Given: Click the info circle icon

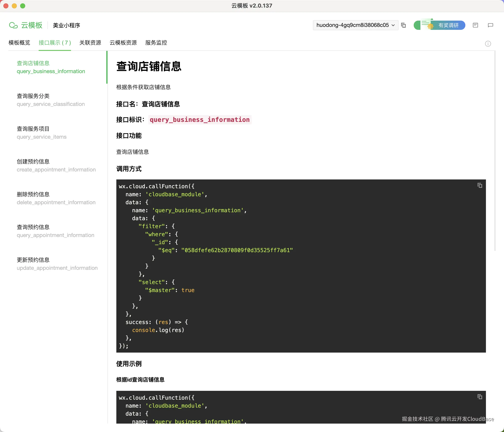Looking at the screenshot, I should 488,44.
